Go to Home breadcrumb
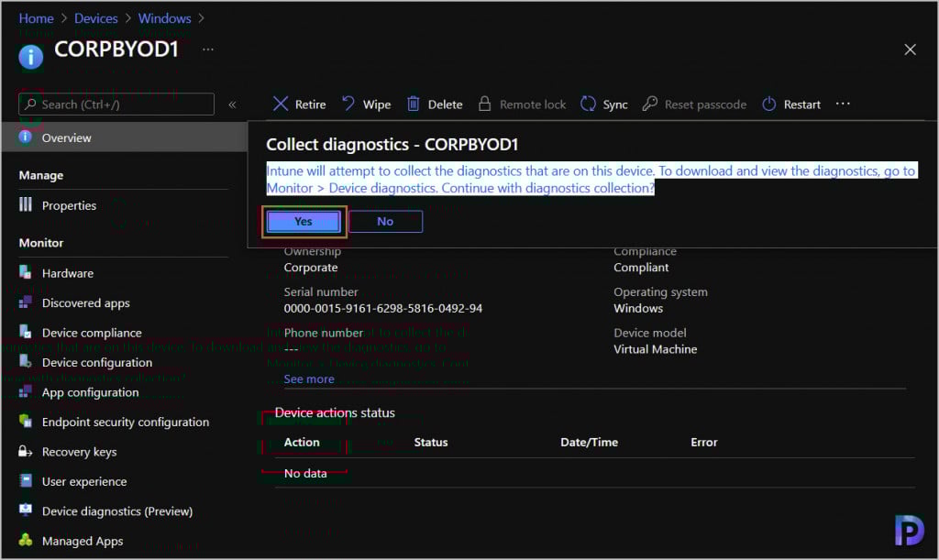Screen dimensions: 939x560 (x=36, y=18)
